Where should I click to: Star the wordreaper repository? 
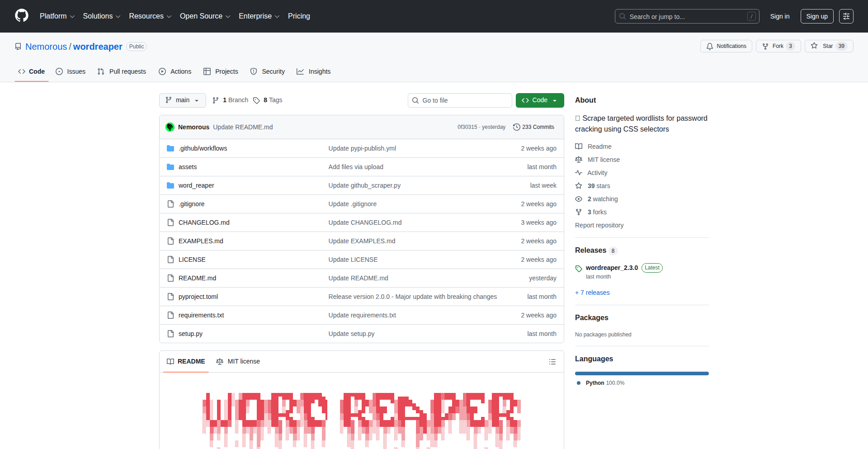click(x=829, y=46)
